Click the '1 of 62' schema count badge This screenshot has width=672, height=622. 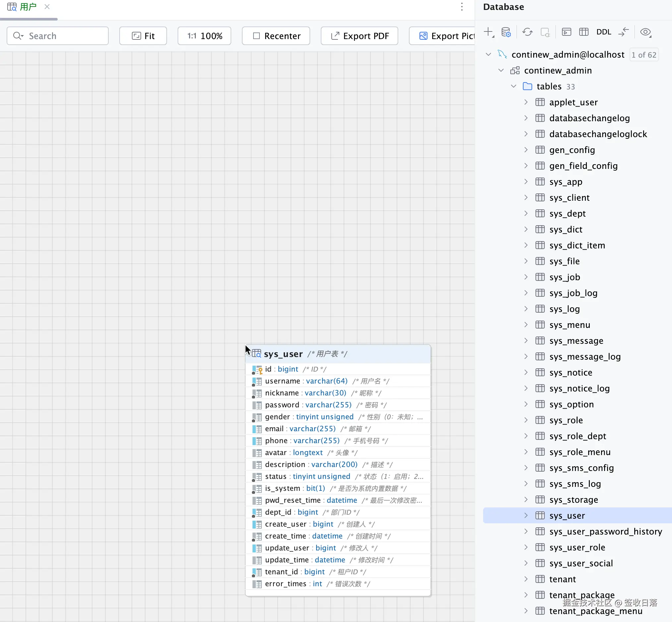click(x=644, y=55)
